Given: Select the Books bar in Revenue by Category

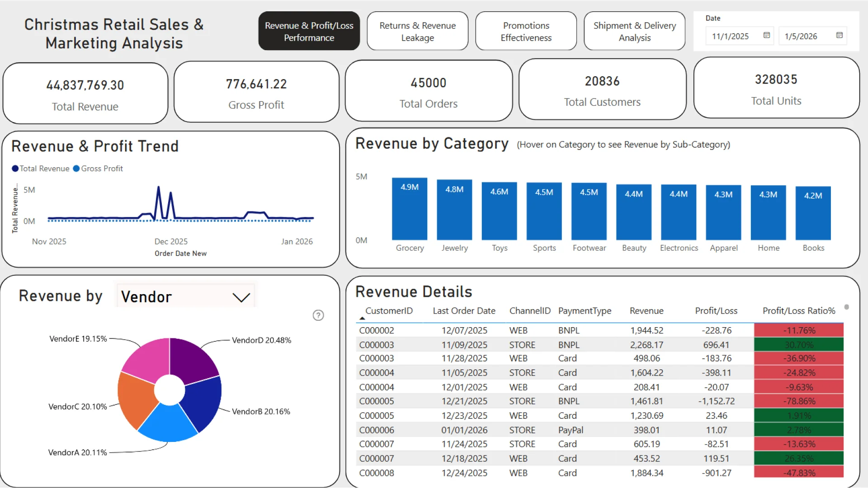Looking at the screenshot, I should point(812,212).
